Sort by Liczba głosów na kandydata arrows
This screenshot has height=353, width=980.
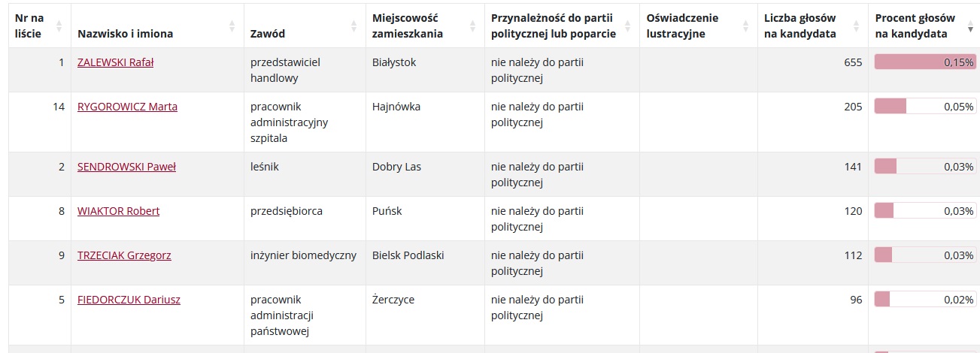click(856, 26)
